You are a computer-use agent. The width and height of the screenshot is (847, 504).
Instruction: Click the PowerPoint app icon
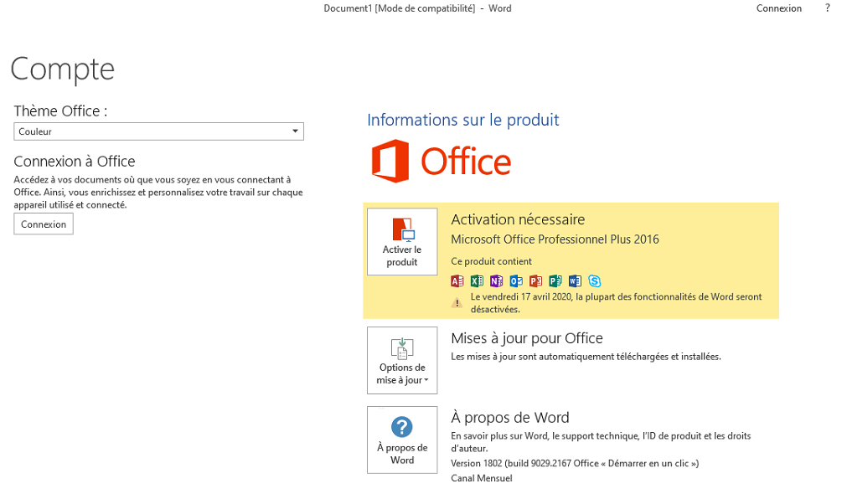click(x=536, y=281)
